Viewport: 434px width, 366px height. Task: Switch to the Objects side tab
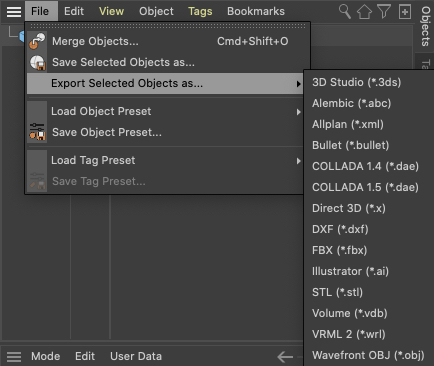click(425, 27)
